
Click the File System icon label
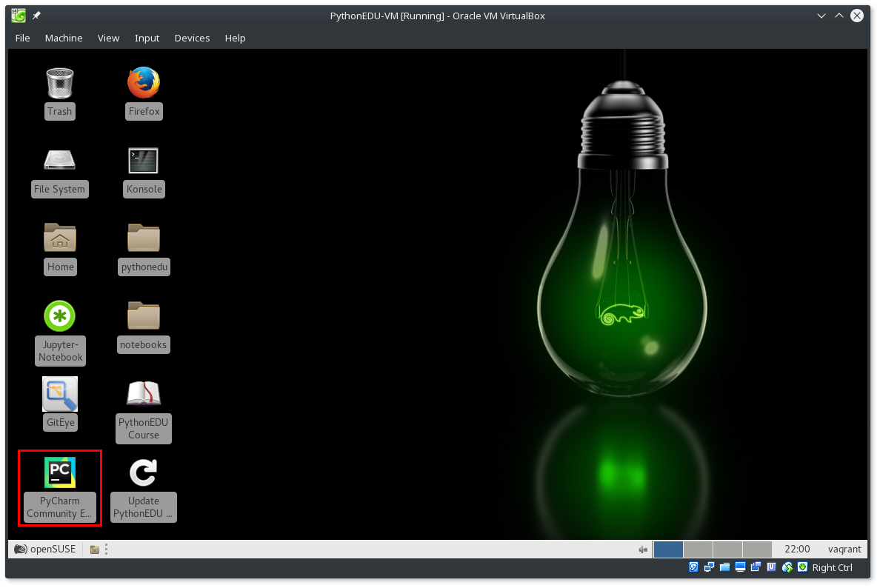pos(59,189)
